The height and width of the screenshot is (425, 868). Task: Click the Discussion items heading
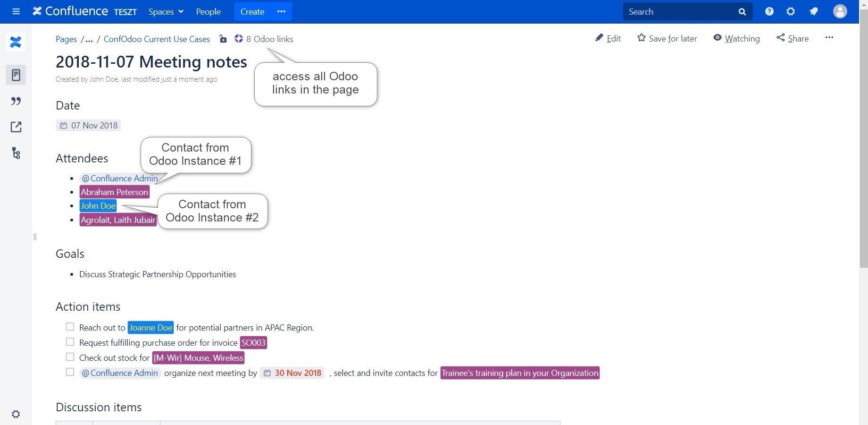tap(99, 407)
